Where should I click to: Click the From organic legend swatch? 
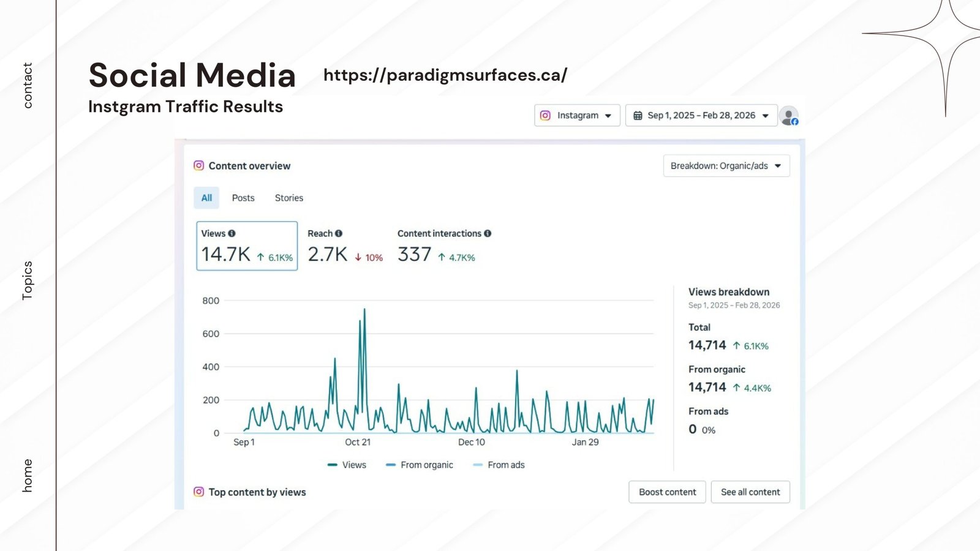click(391, 465)
